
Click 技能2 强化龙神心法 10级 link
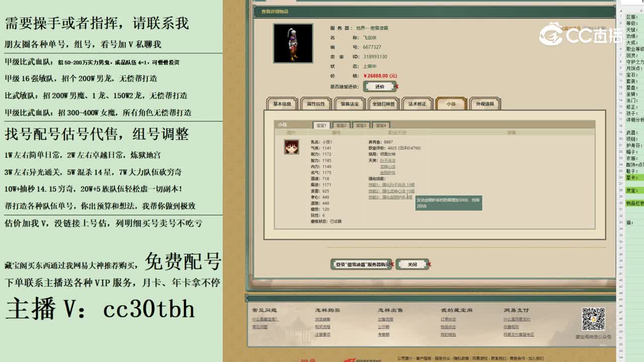click(x=392, y=191)
